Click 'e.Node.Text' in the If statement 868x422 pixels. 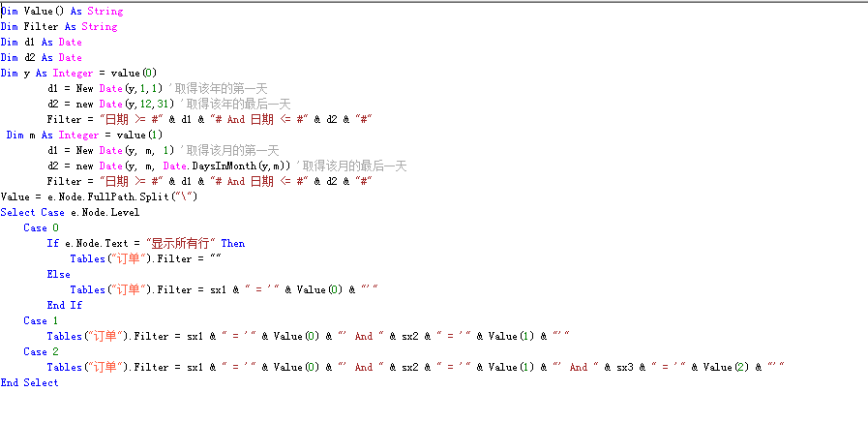click(97, 244)
